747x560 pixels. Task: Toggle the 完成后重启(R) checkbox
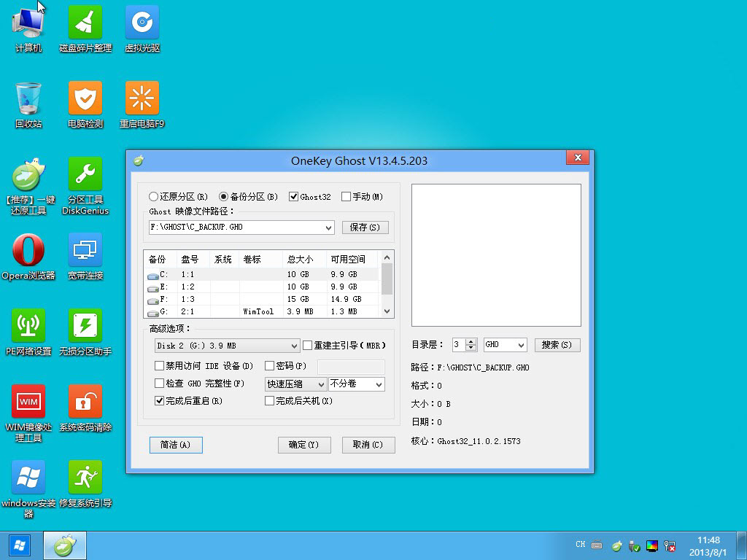coord(160,401)
